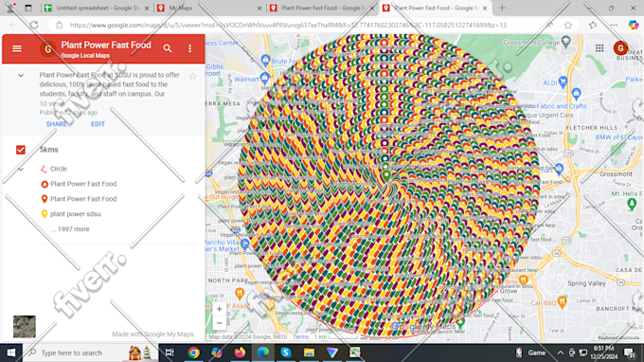The height and width of the screenshot is (362, 644).
Task: Search the Plant Power Fast Food map
Action: (168, 48)
